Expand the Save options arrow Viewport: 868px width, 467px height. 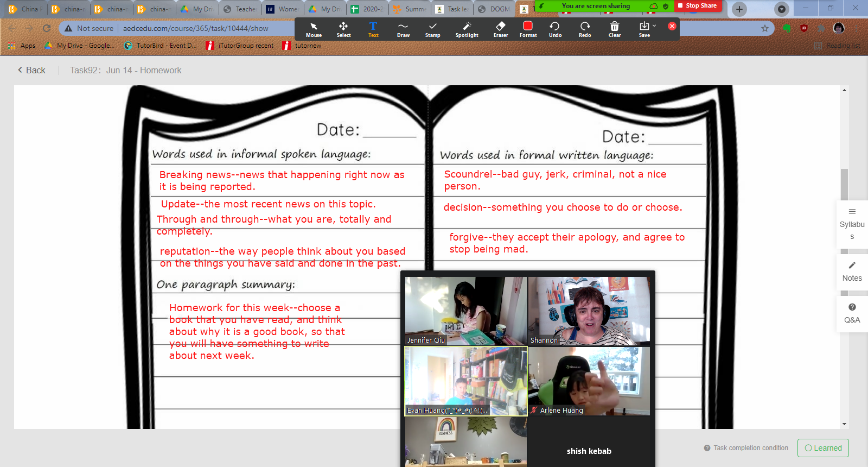pos(654,26)
